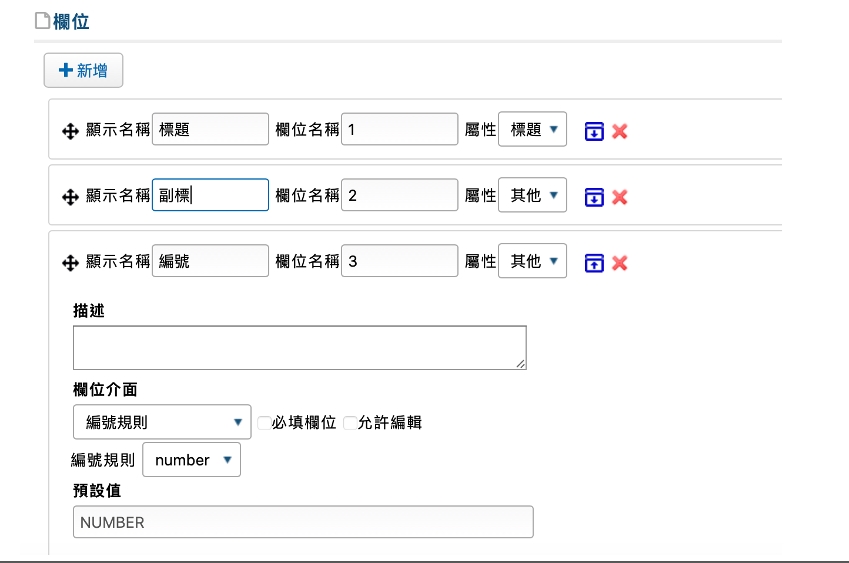
Task: Open the 欄位介面 dropdown set to 編號規則
Action: (x=162, y=422)
